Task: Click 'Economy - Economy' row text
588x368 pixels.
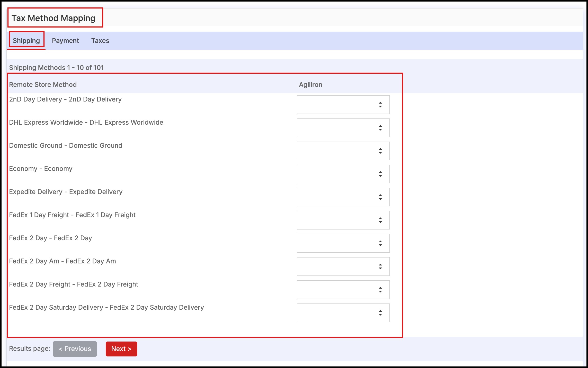Action: pyautogui.click(x=41, y=169)
